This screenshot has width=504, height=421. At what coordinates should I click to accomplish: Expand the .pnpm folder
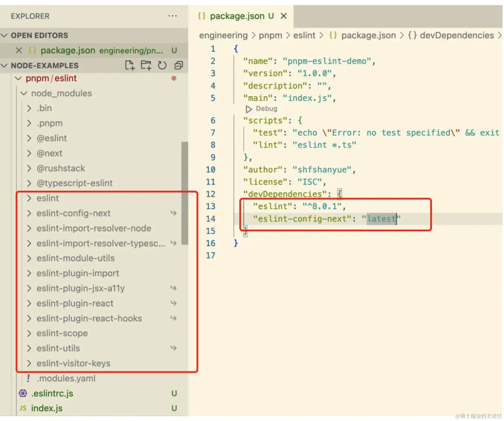click(29, 123)
